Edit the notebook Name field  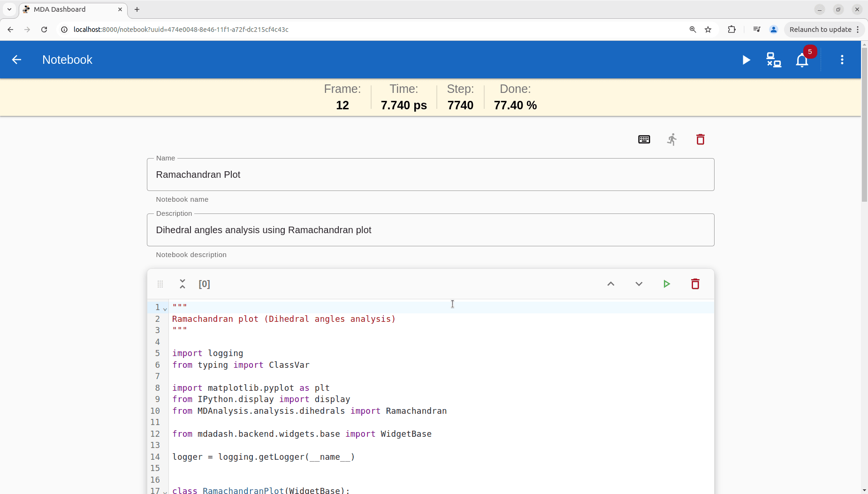pos(430,175)
